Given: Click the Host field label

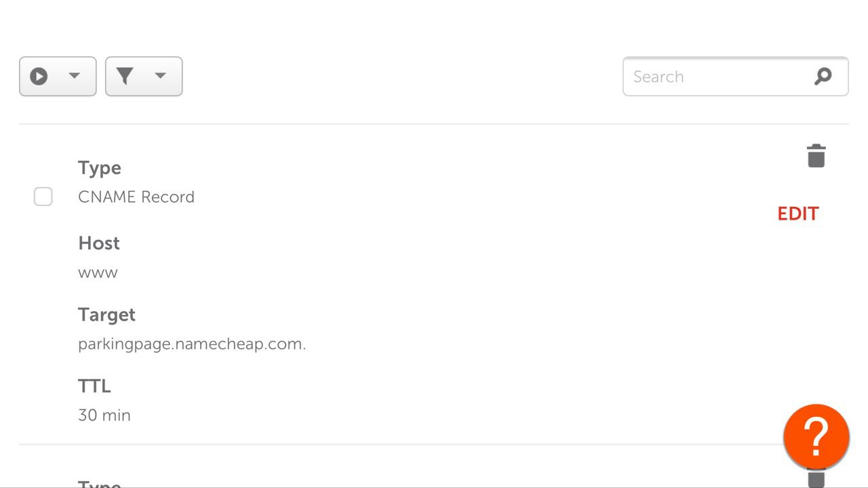Looking at the screenshot, I should click(x=99, y=243).
